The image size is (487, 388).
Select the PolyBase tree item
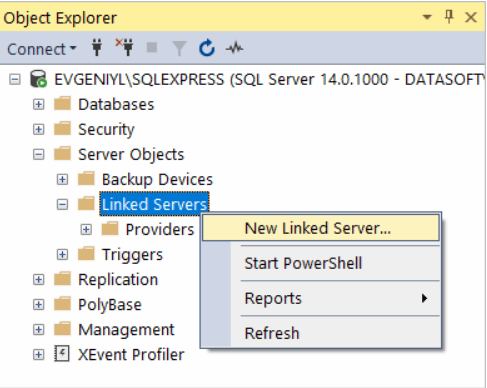click(x=110, y=305)
